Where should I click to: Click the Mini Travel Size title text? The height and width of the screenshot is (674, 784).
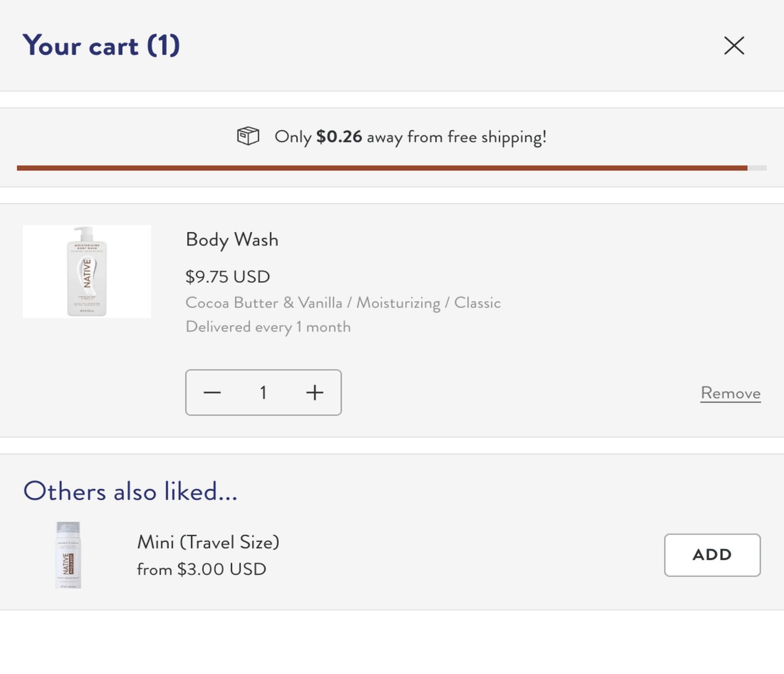(207, 542)
